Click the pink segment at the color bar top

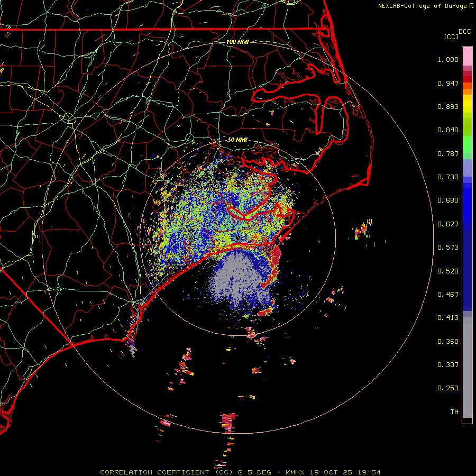(467, 56)
